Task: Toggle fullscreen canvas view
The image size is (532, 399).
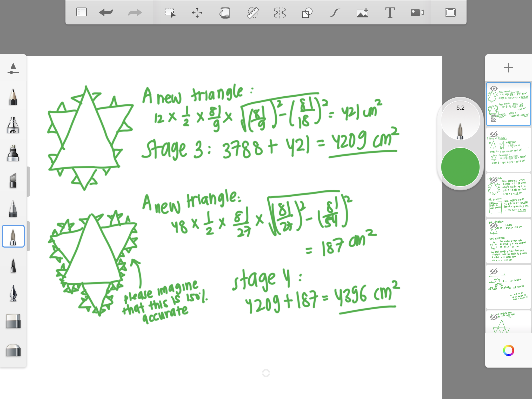Action: tap(450, 12)
